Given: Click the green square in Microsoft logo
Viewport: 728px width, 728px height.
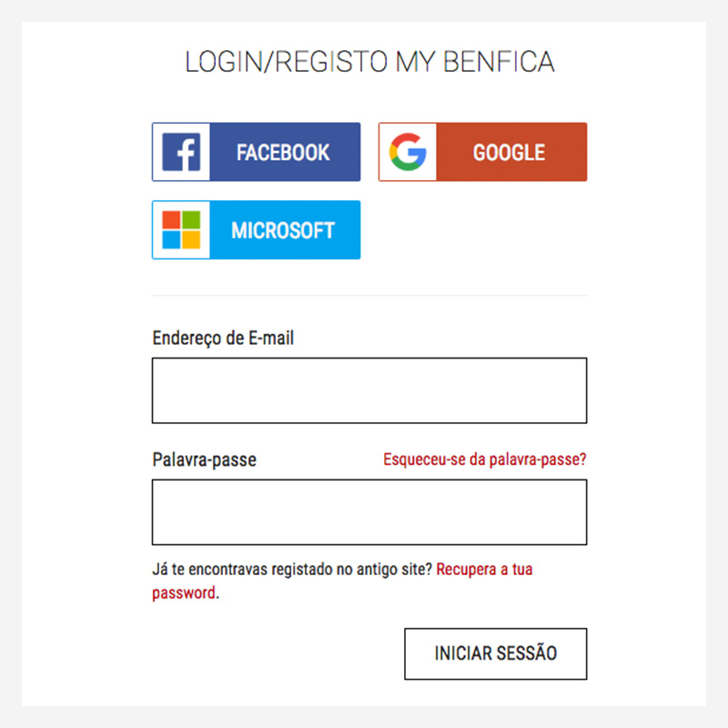Looking at the screenshot, I should (x=190, y=221).
